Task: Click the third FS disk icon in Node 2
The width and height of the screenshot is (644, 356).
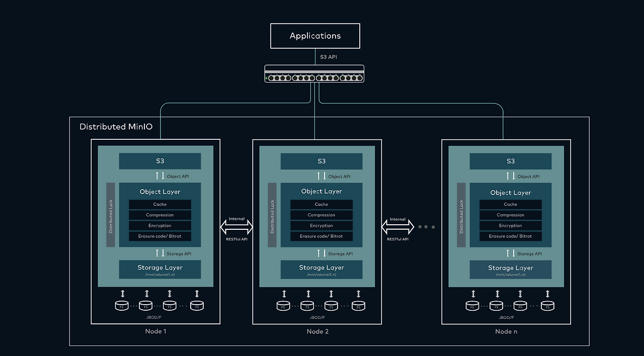Action: [x=331, y=306]
